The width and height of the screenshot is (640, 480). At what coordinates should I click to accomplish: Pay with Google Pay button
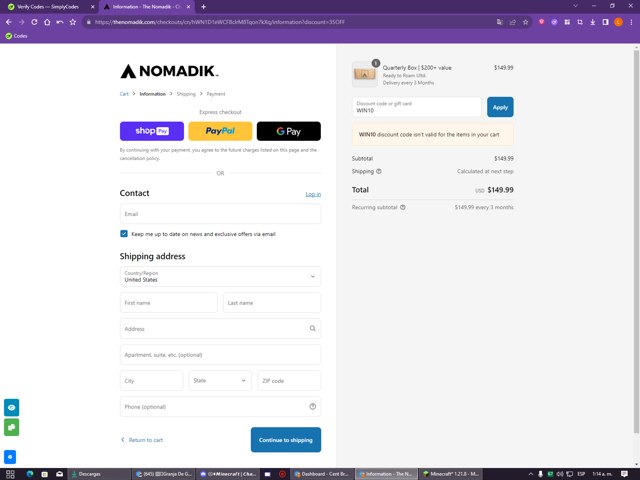(289, 131)
